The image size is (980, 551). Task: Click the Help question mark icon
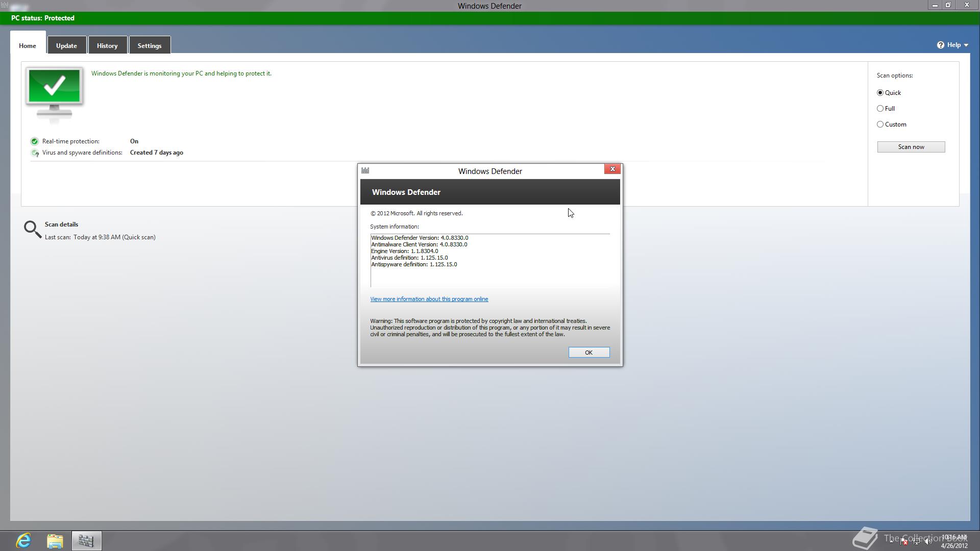click(x=941, y=45)
